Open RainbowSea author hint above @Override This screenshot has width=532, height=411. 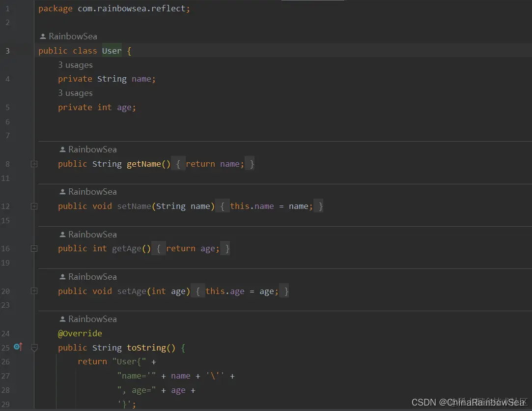click(88, 319)
